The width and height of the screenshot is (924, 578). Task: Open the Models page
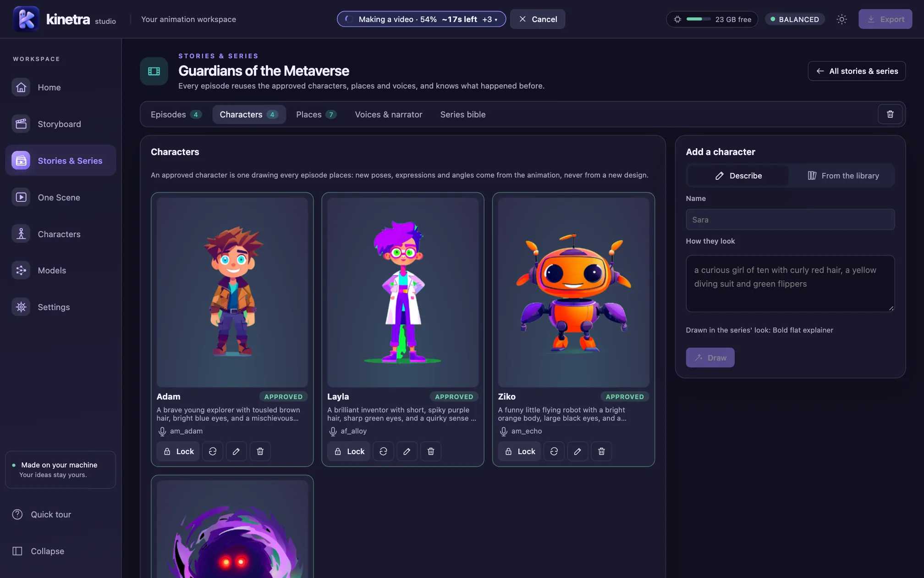(x=60, y=270)
